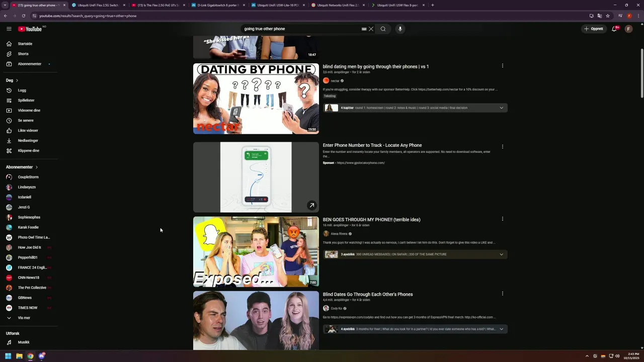Switch to Ubiquiti UniFi USW Flex 8-port tab
Image resolution: width=644 pixels, height=362 pixels.
[x=397, y=5]
